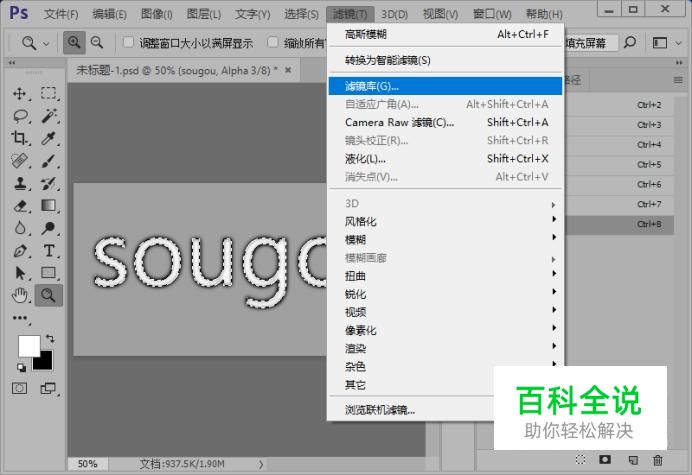Select the Healing Brush tool

click(19, 161)
